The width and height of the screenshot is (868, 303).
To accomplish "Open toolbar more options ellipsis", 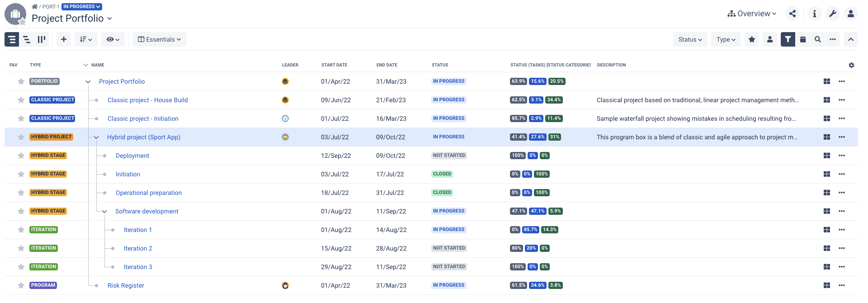I will point(833,39).
